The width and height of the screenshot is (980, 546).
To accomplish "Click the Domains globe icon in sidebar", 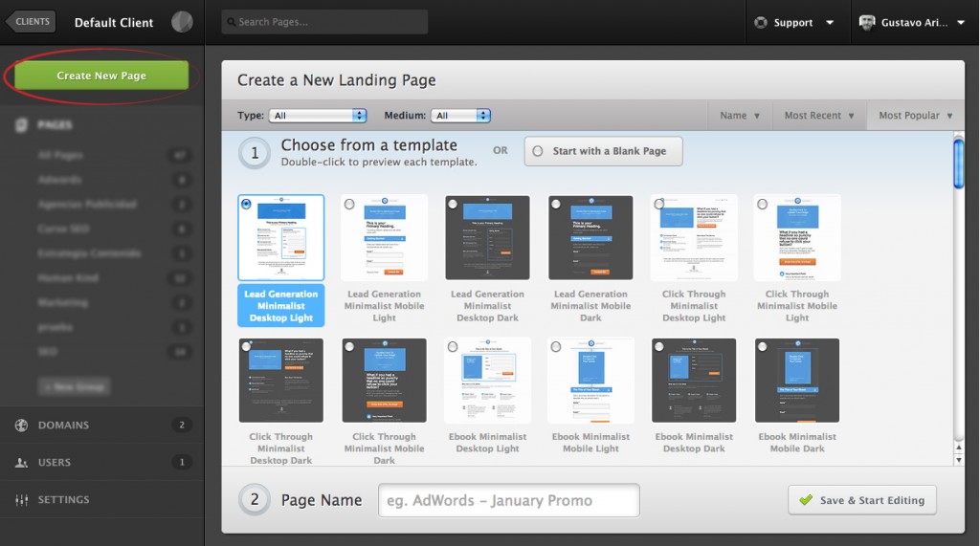I will coord(21,426).
